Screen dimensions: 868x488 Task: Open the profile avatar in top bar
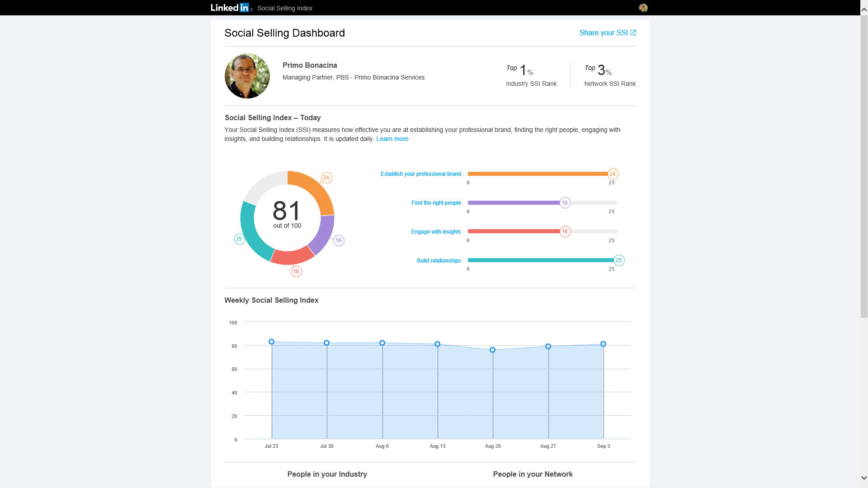pos(643,8)
